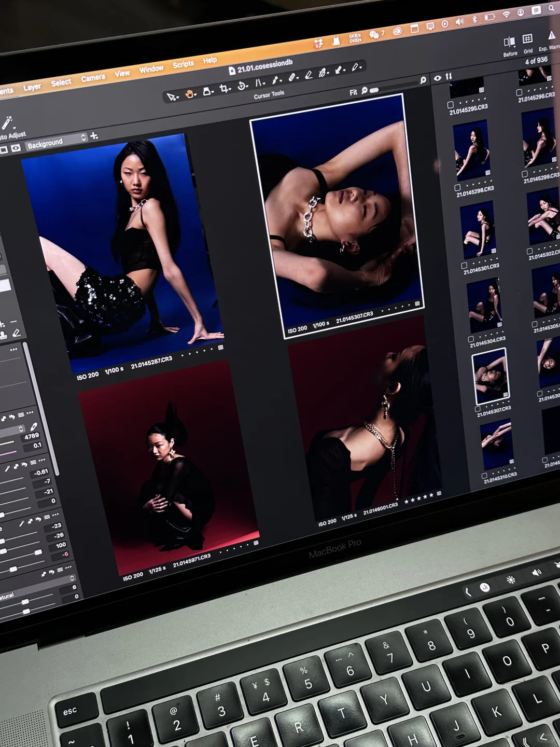The width and height of the screenshot is (560, 747).
Task: Expand the pointer tool's dropdown arrow
Action: [x=177, y=98]
